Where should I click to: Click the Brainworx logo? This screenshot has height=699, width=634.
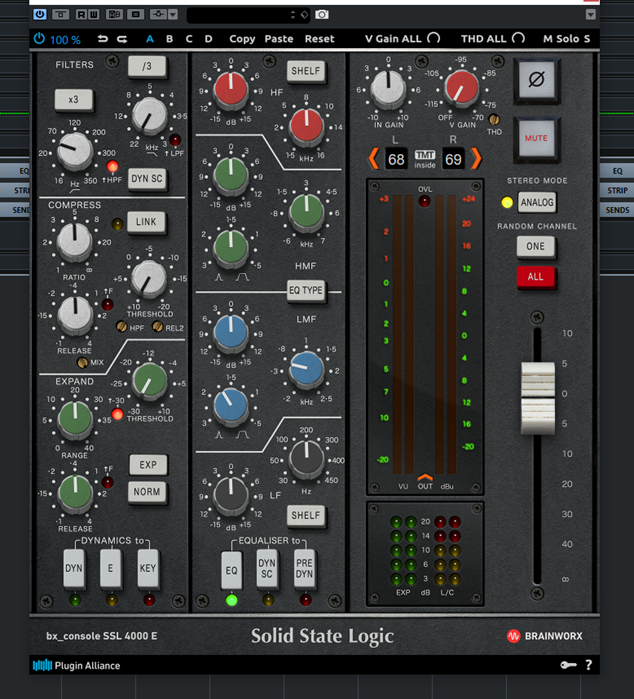point(544,636)
